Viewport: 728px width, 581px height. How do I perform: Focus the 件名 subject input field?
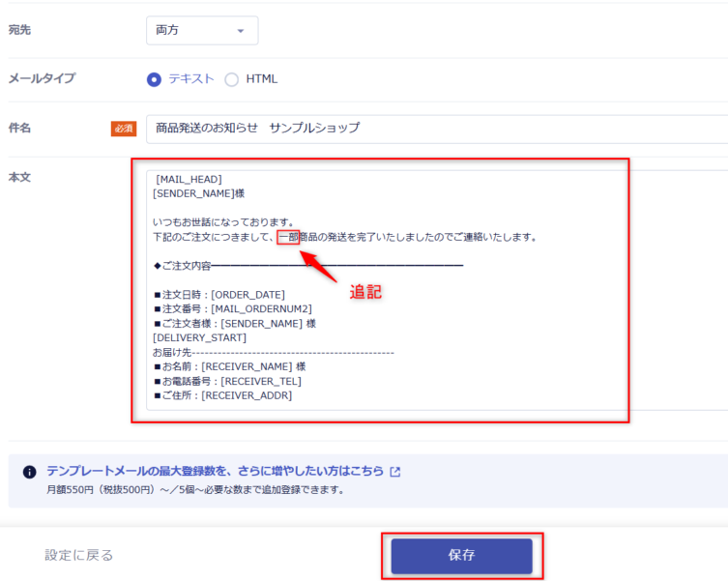pos(435,128)
